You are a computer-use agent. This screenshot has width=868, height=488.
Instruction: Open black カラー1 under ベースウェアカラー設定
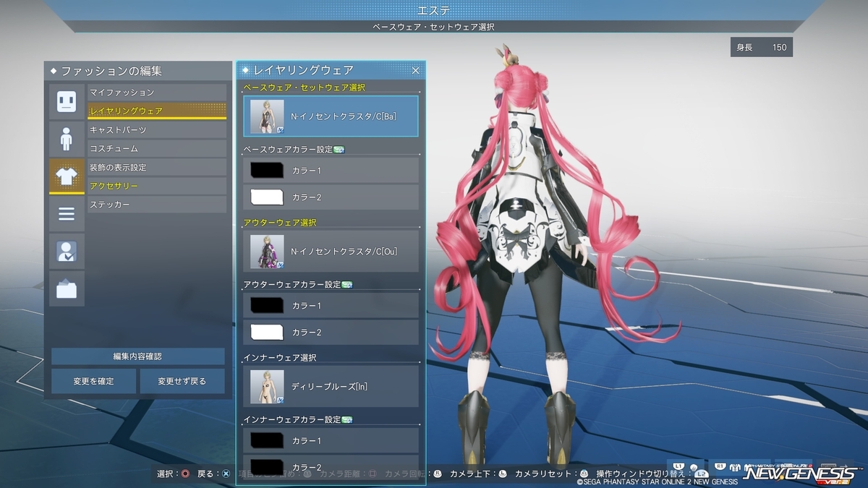coord(331,171)
